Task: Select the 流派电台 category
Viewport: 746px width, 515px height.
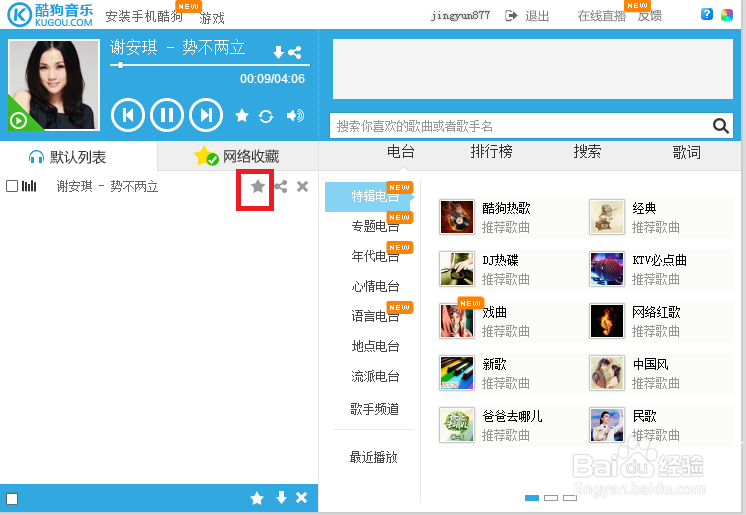Action: [x=375, y=376]
